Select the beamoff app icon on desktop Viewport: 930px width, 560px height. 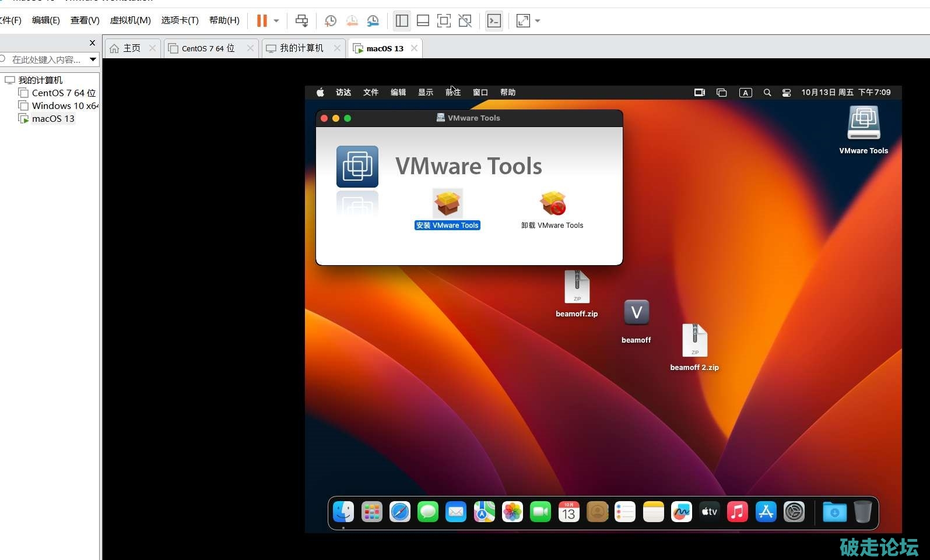click(x=636, y=314)
